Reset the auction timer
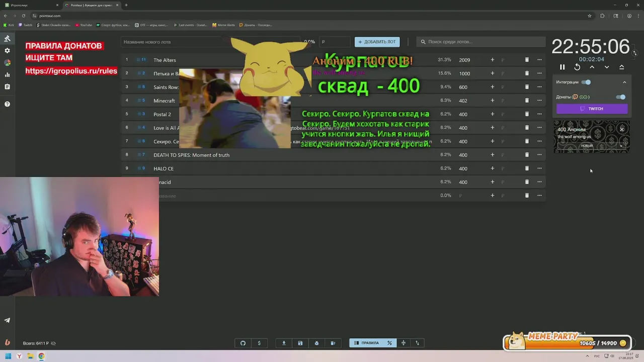This screenshot has height=362, width=644. click(577, 67)
